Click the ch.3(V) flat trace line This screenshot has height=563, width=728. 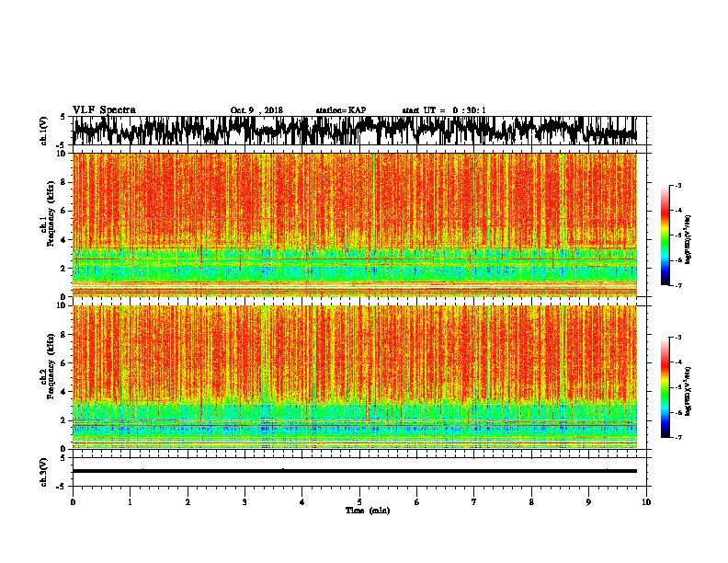click(x=355, y=471)
